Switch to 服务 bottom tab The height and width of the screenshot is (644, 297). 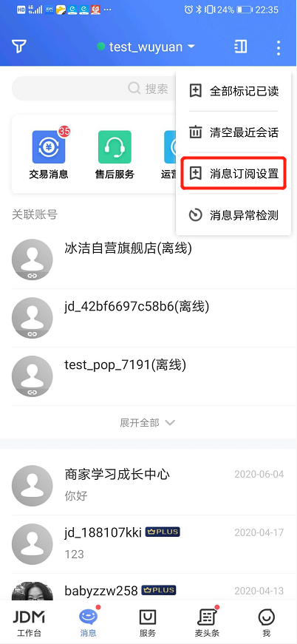pyautogui.click(x=148, y=623)
